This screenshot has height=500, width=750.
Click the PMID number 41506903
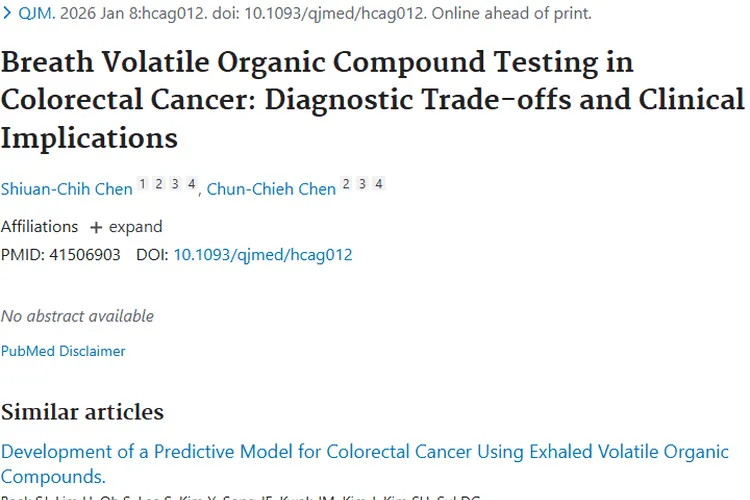click(83, 255)
